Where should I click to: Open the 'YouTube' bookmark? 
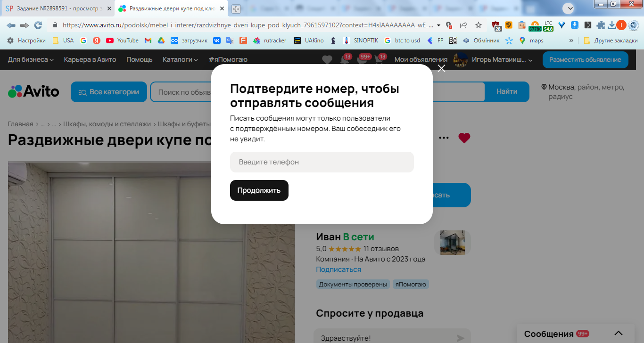pyautogui.click(x=122, y=41)
